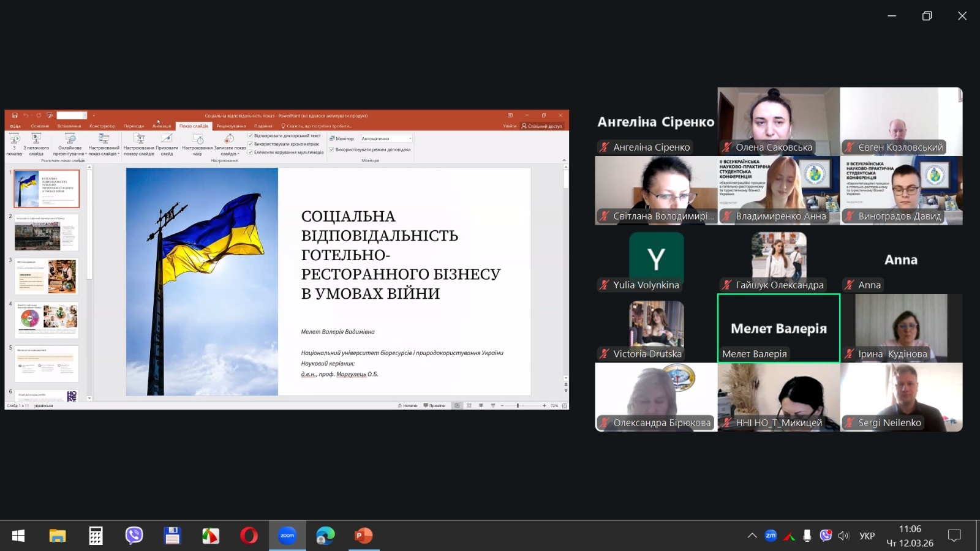Open Opera browser from the taskbar
Screen dimensions: 980x551
tap(249, 536)
